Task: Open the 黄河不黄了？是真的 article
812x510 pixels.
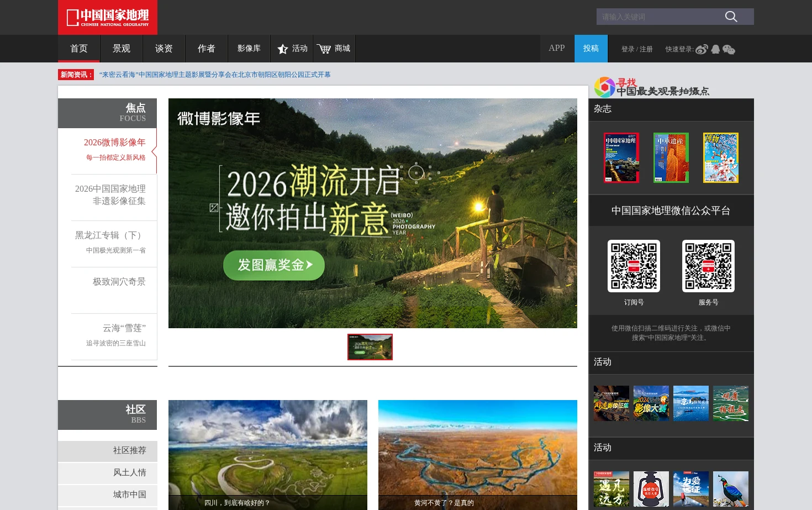Action: [x=478, y=455]
